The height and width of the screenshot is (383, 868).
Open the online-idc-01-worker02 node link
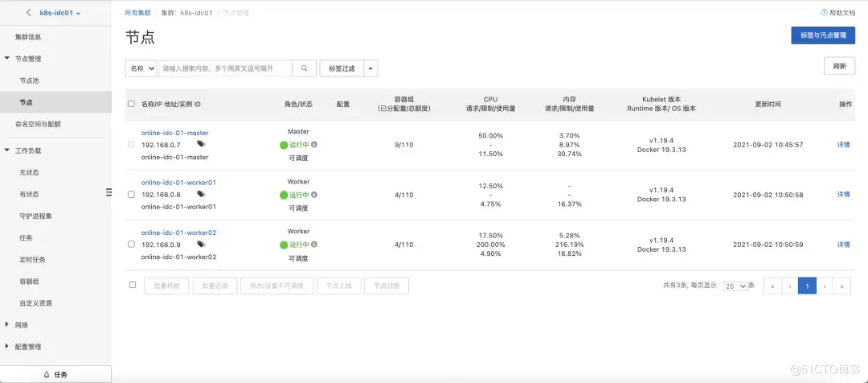[x=178, y=233]
